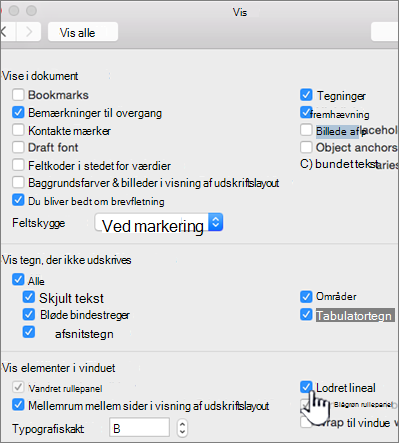
Task: Check Kontakte mærker option
Action: (18, 130)
